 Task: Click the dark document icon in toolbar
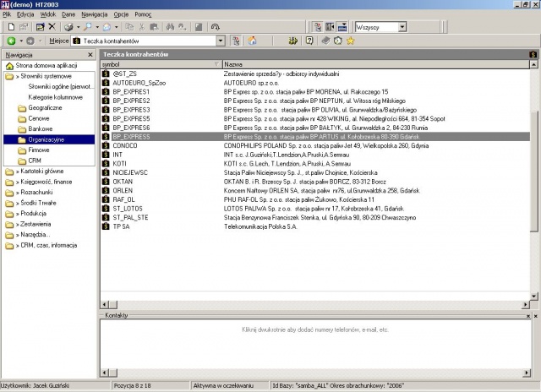(199, 27)
